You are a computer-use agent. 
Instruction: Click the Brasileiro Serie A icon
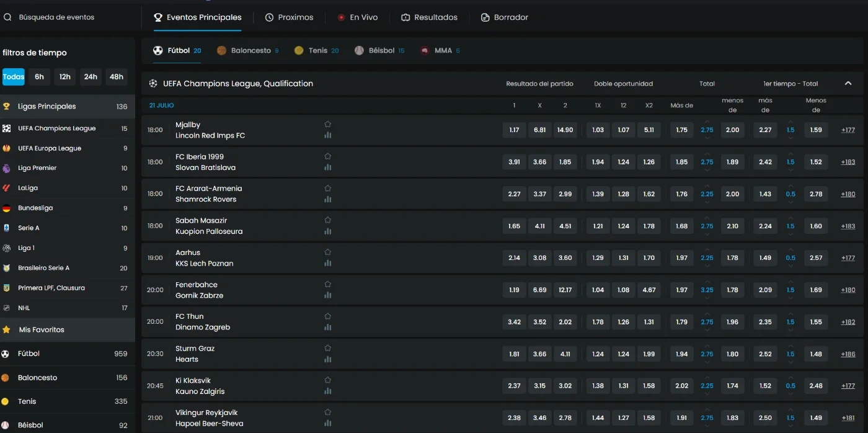pos(6,268)
